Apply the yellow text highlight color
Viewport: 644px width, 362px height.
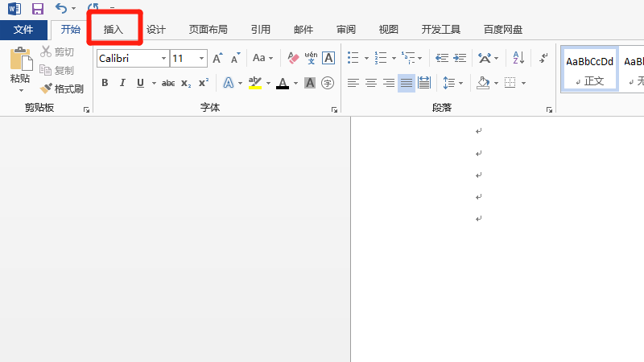(x=255, y=83)
